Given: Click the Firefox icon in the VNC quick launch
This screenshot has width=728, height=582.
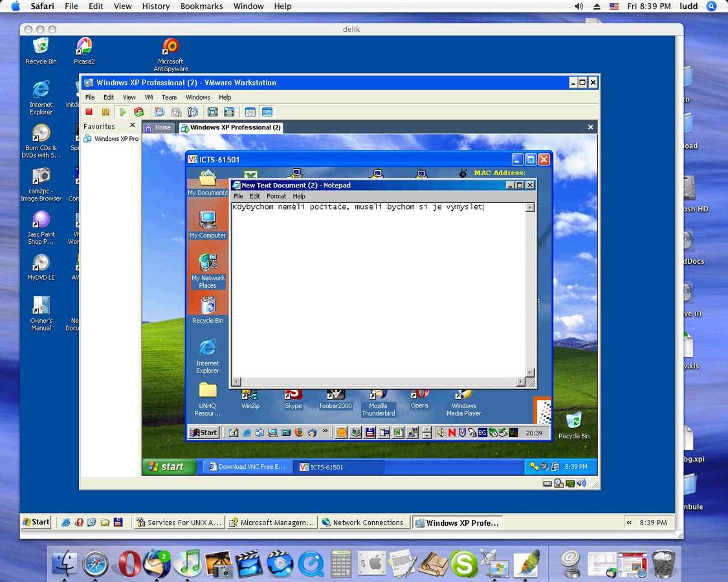Looking at the screenshot, I should [x=299, y=433].
